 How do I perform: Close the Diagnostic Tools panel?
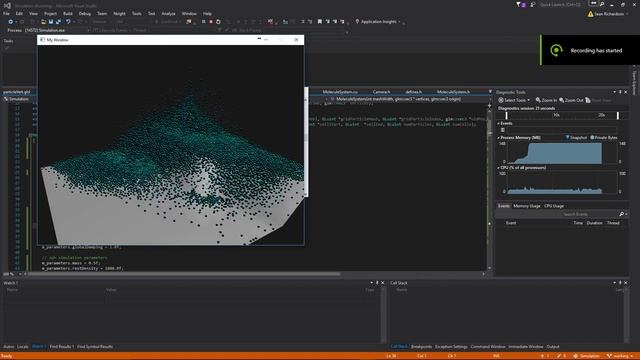pyautogui.click(x=626, y=92)
